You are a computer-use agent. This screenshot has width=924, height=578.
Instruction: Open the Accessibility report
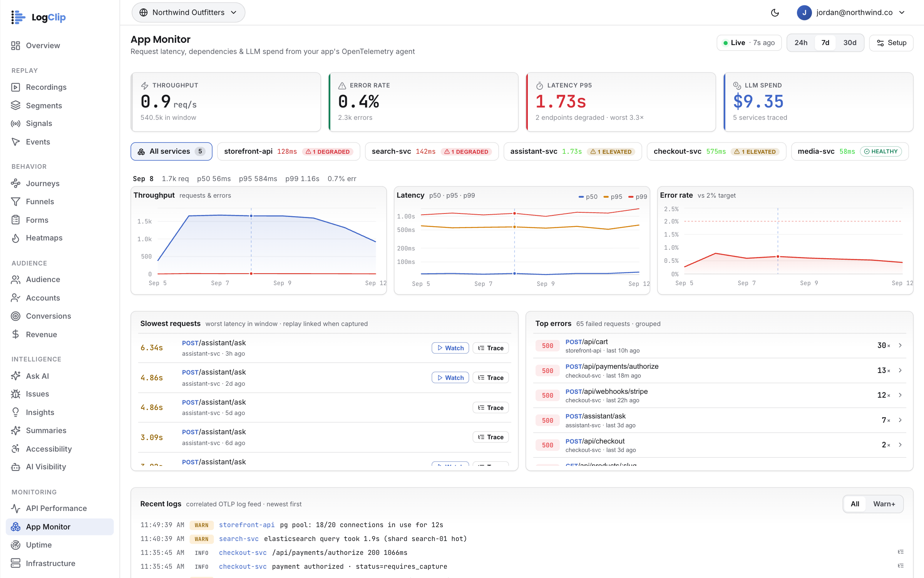tap(60, 449)
